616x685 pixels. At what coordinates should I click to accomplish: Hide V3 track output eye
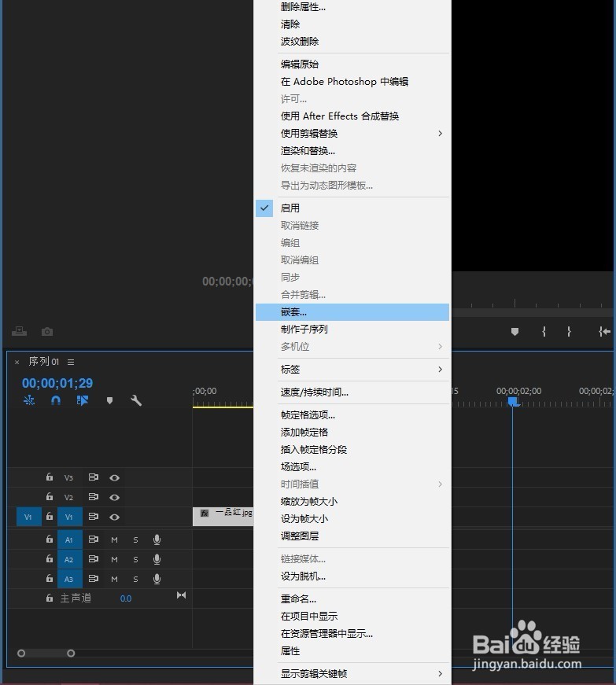(x=114, y=477)
